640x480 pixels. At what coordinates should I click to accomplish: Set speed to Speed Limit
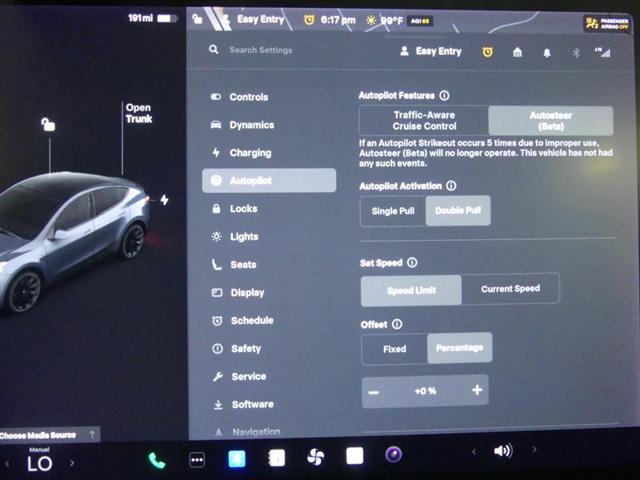[x=411, y=290]
